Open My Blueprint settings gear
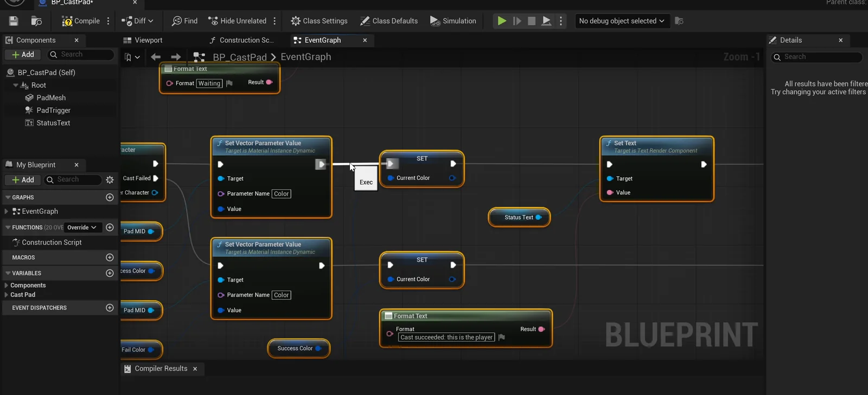 click(x=110, y=180)
